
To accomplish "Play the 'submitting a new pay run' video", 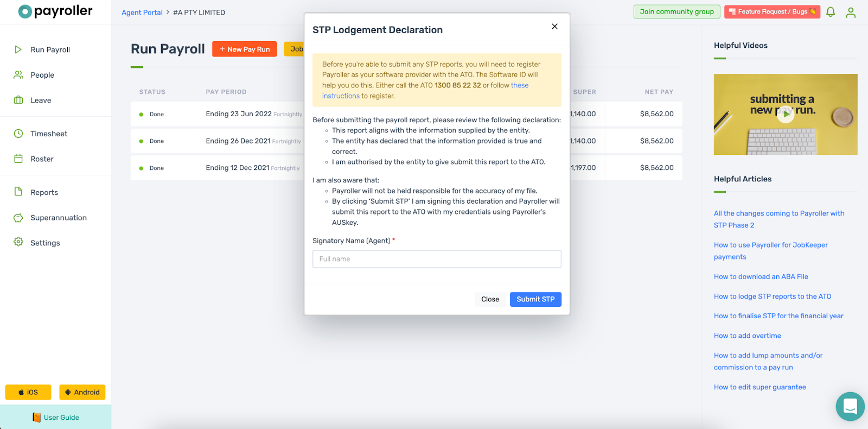I will [786, 114].
